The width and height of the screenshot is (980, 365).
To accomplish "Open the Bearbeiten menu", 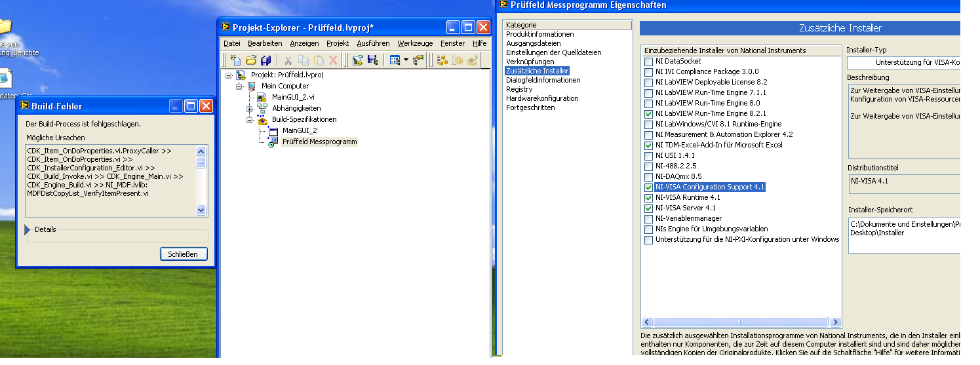I will tap(265, 43).
